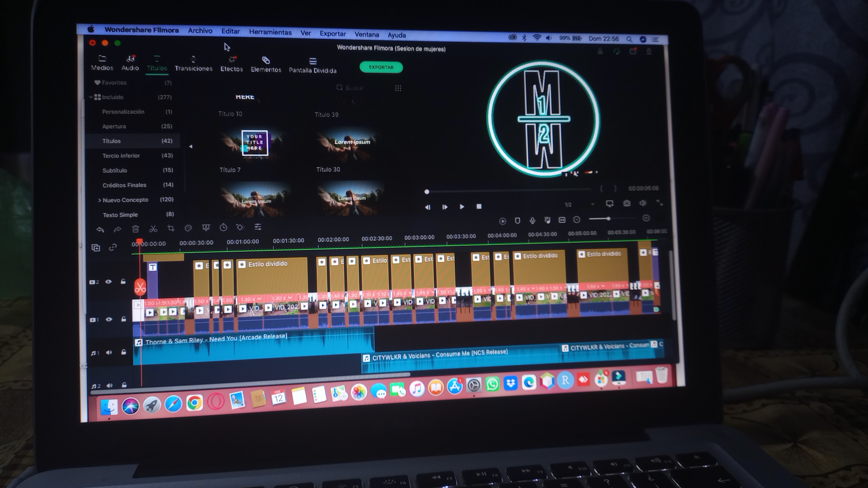The height and width of the screenshot is (488, 868).
Task: Open the Transiciones tab
Action: [193, 64]
